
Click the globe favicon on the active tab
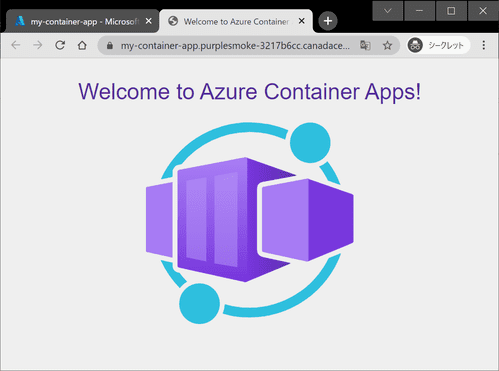173,21
